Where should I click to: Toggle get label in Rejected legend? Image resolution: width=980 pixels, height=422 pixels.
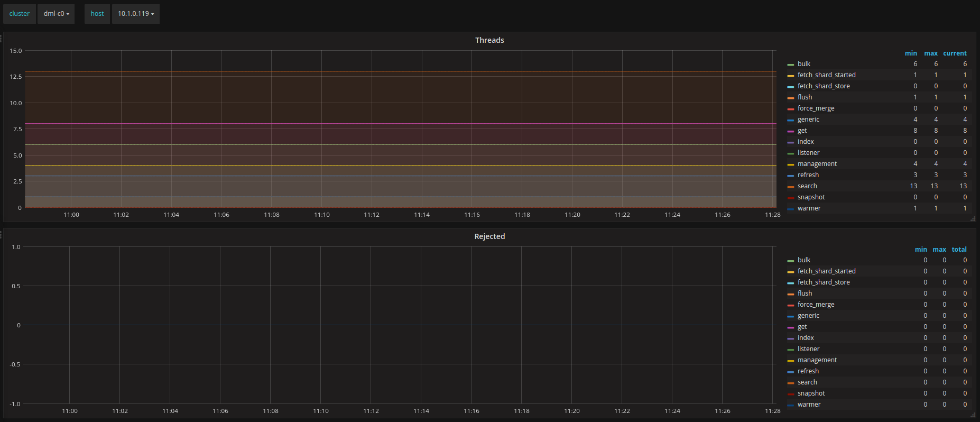click(x=802, y=327)
